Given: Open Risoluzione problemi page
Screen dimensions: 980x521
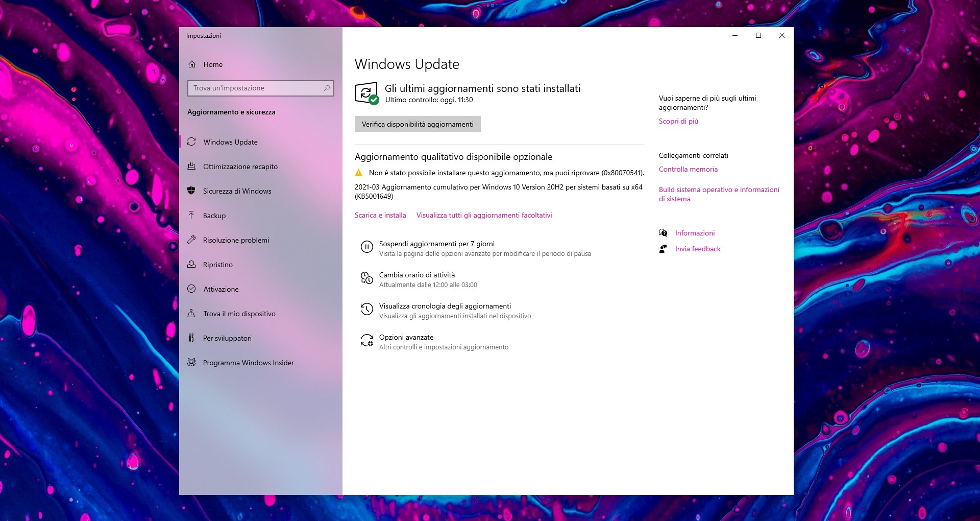Looking at the screenshot, I should [261, 240].
